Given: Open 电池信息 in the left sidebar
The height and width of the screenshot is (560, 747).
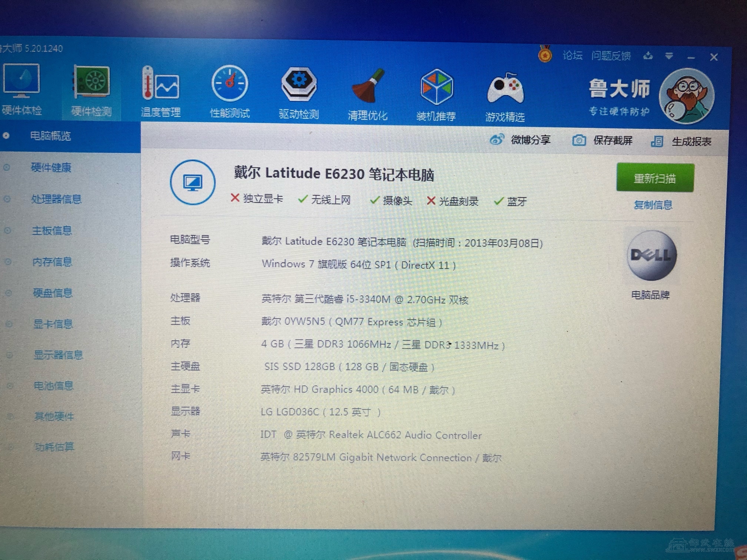Looking at the screenshot, I should pyautogui.click(x=54, y=386).
